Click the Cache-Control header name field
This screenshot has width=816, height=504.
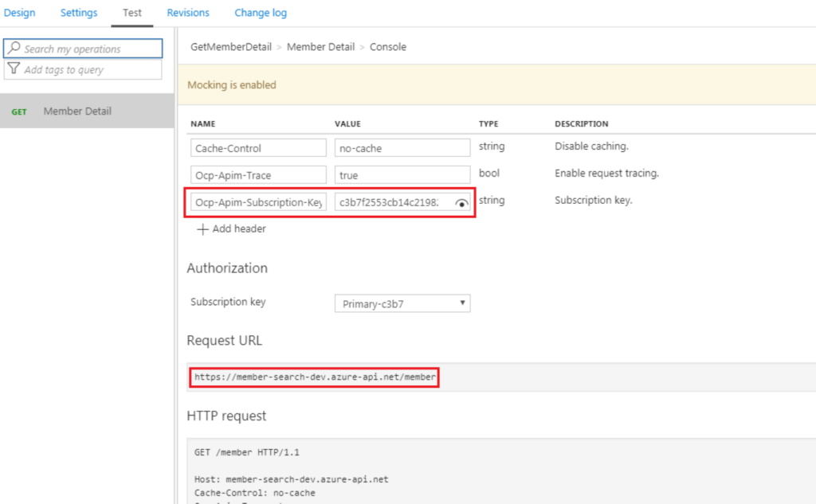coord(258,148)
